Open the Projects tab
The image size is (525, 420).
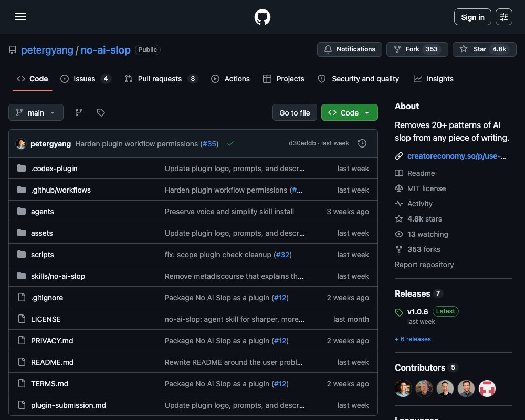pyautogui.click(x=283, y=79)
